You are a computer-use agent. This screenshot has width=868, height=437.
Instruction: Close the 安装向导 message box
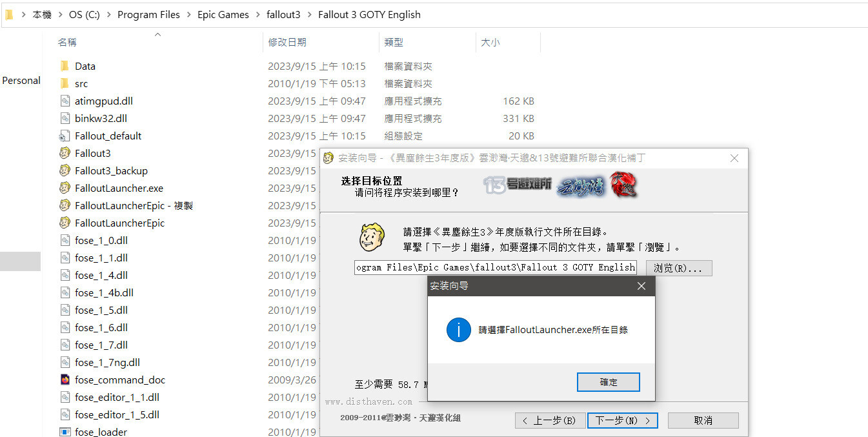(x=641, y=286)
